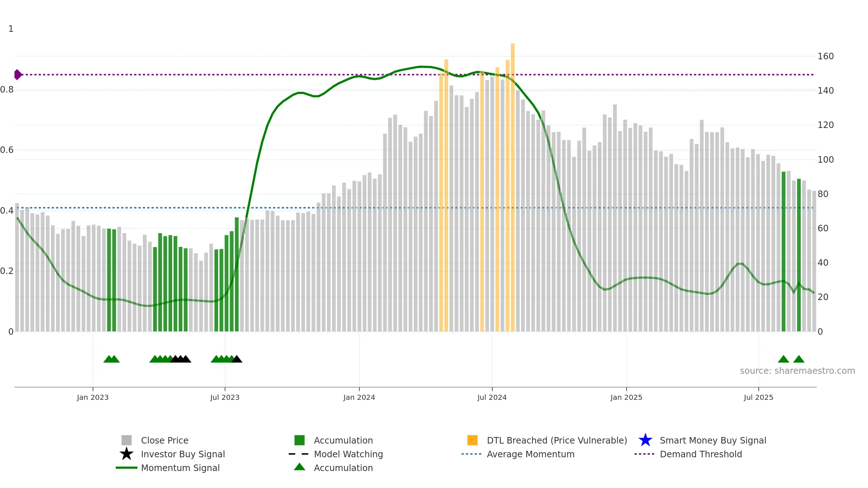Image resolution: width=868 pixels, height=488 pixels.
Task: Click the rightmost green accumulation triangle marker
Action: click(x=799, y=359)
